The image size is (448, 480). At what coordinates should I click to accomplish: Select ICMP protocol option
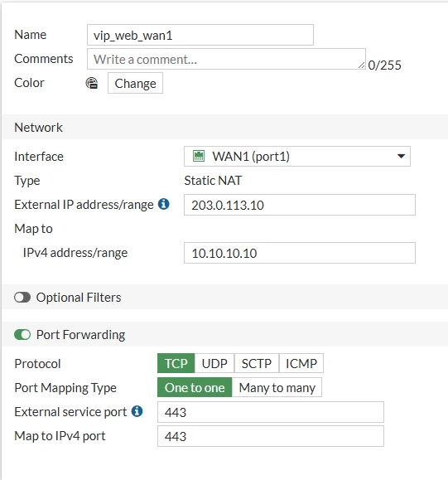point(301,363)
